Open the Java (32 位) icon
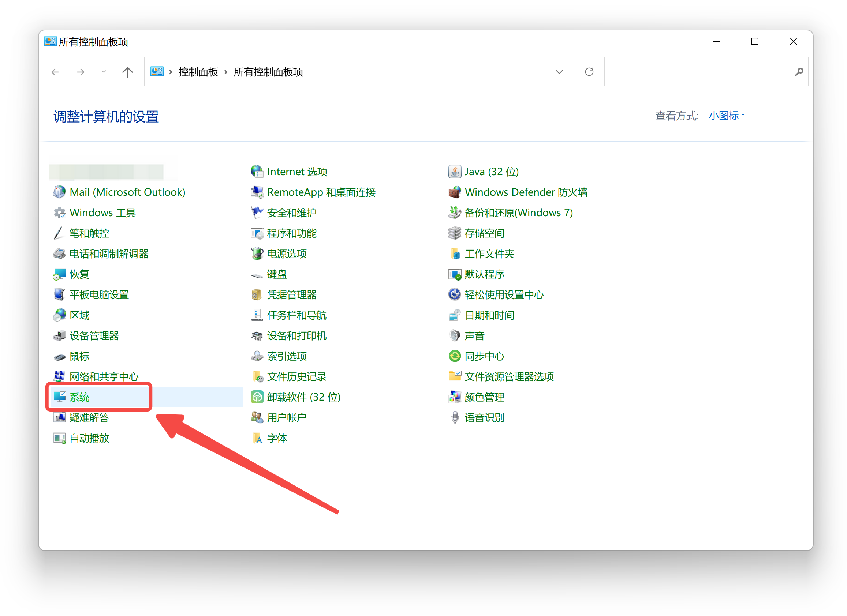847x616 pixels. 455,172
